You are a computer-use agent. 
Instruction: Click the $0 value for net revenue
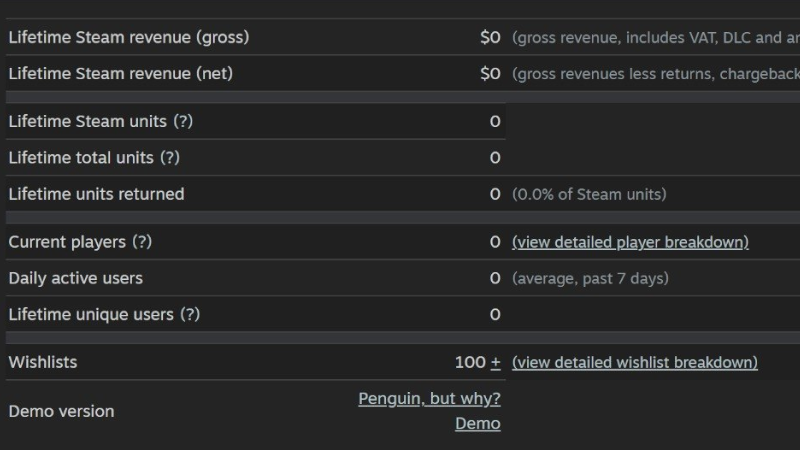pyautogui.click(x=490, y=73)
